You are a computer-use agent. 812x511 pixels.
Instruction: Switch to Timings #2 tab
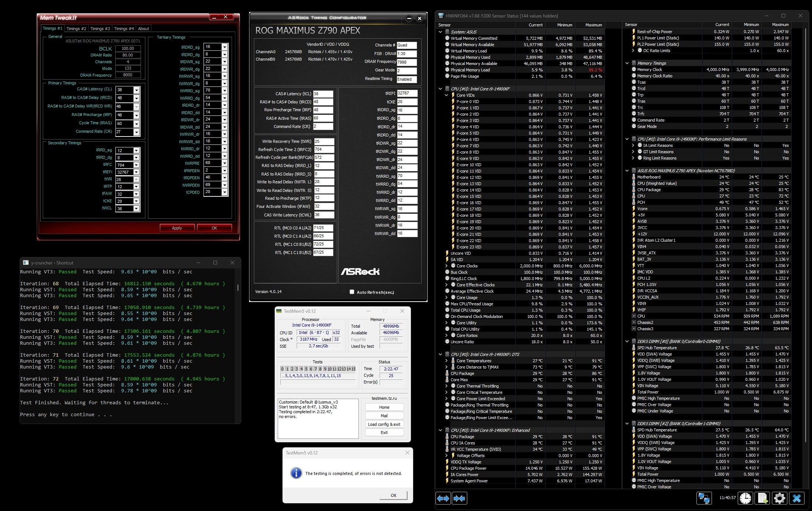point(76,29)
